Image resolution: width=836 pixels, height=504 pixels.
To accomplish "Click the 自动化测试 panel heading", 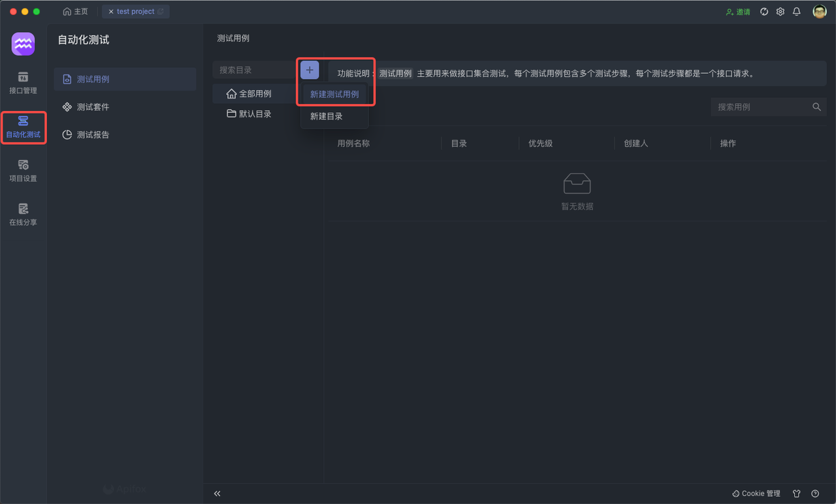I will pos(84,40).
